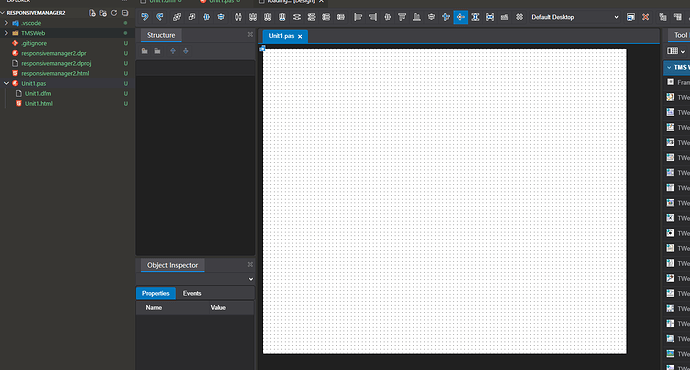Close the blue Unit1.pas designer tab
This screenshot has width=690, height=370.
click(300, 37)
